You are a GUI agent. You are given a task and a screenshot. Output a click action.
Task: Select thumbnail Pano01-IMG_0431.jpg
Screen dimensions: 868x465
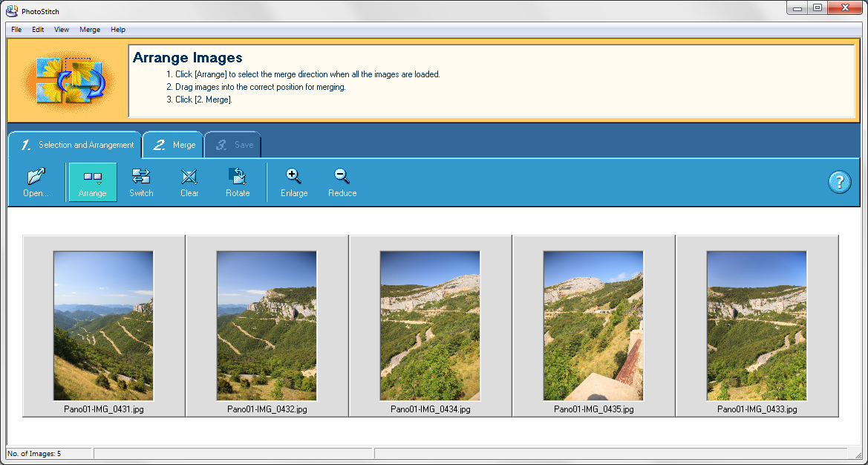tap(103, 325)
